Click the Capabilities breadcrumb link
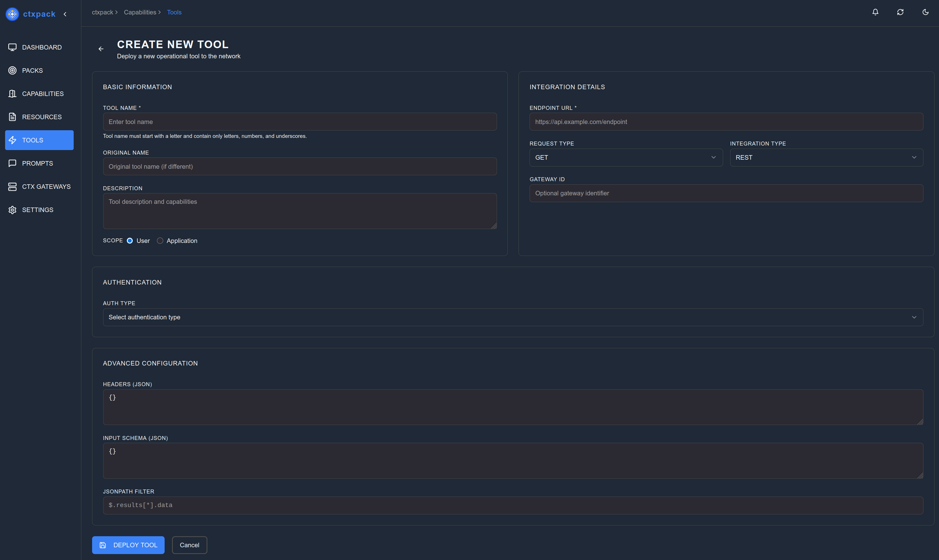 [140, 12]
